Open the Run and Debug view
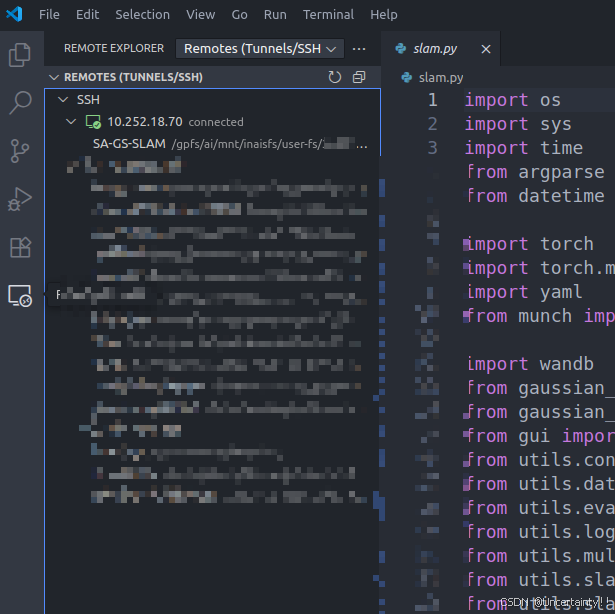This screenshot has width=615, height=614. click(20, 199)
